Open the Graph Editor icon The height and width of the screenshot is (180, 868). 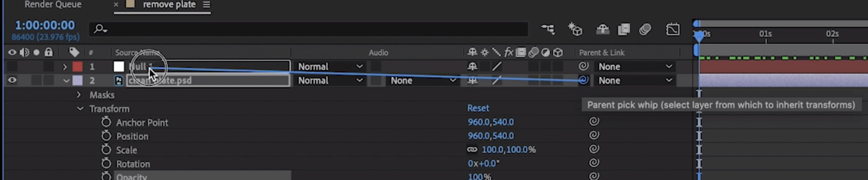pos(672,29)
